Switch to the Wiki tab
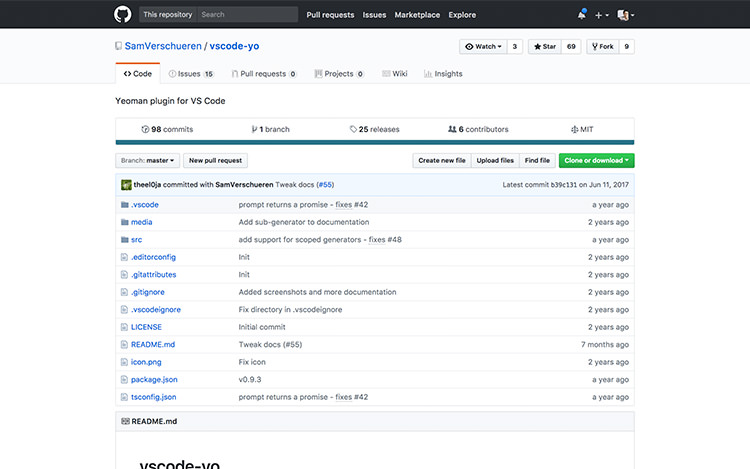 click(x=395, y=74)
